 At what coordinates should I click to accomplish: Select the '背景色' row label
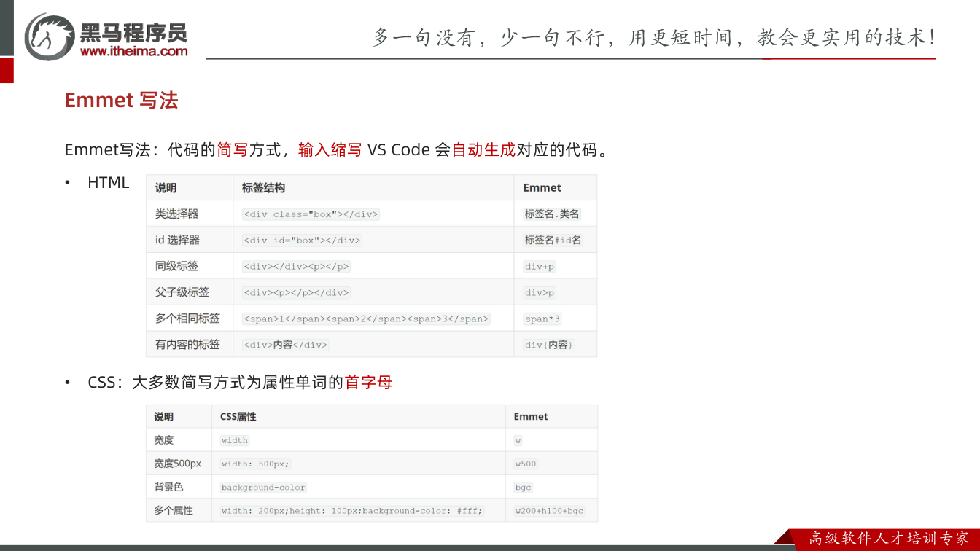(168, 487)
